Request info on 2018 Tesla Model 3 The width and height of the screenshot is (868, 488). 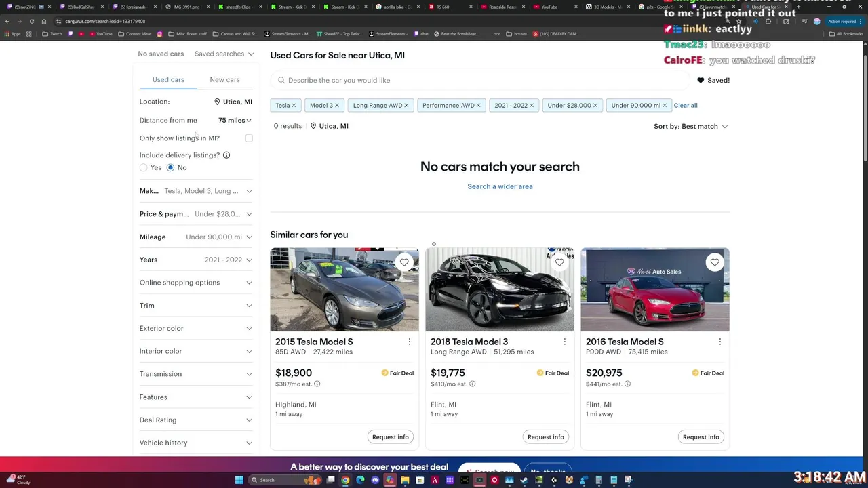point(546,437)
